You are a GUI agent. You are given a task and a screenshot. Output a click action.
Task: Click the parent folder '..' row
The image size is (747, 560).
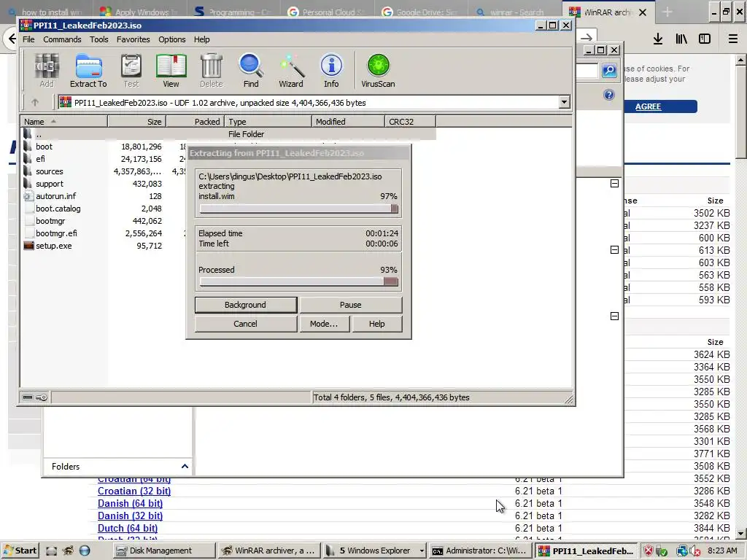[x=228, y=134]
